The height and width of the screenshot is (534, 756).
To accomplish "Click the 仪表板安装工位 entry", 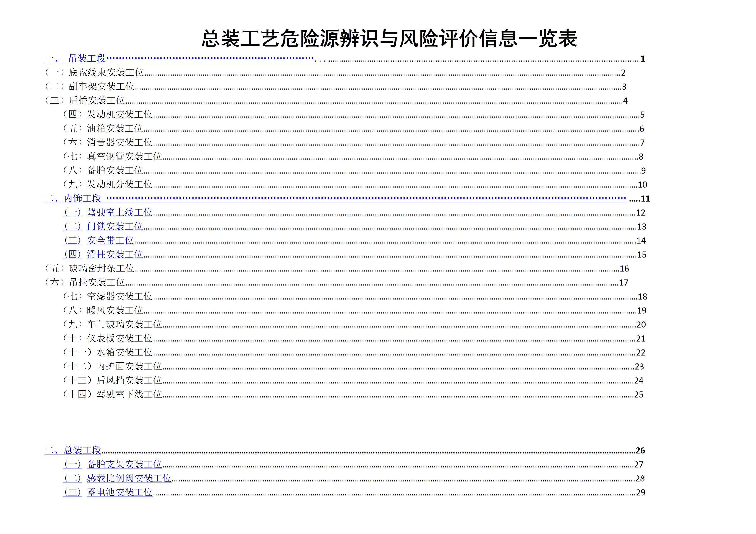I will pos(120,338).
